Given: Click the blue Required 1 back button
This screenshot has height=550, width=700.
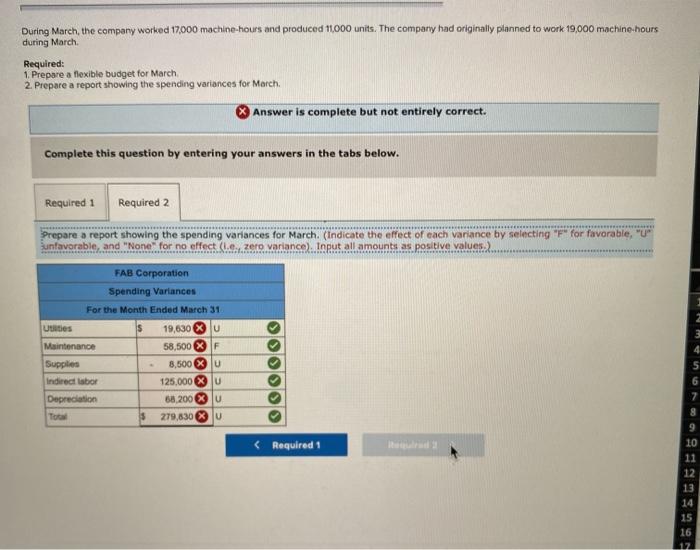Looking at the screenshot, I should pyautogui.click(x=286, y=445).
